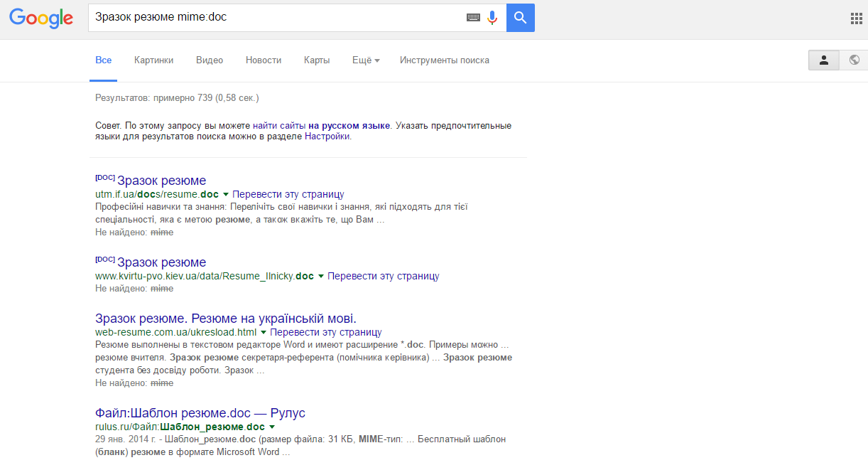The width and height of the screenshot is (868, 470).
Task: Open the Google apps grid icon
Action: point(856,18)
